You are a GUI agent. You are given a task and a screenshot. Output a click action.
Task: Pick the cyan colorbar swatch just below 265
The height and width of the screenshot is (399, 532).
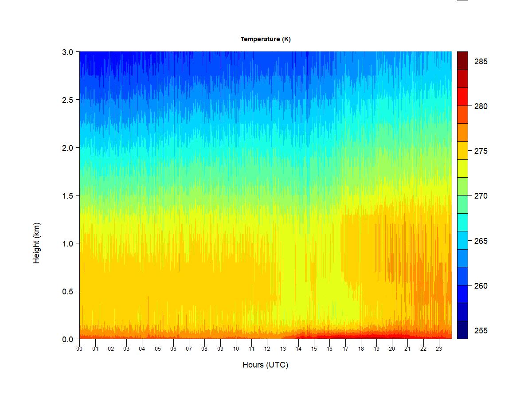pos(462,240)
